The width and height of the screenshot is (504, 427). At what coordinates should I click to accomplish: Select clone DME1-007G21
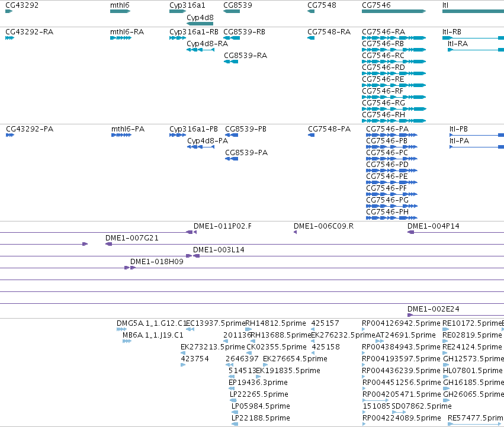304,244
